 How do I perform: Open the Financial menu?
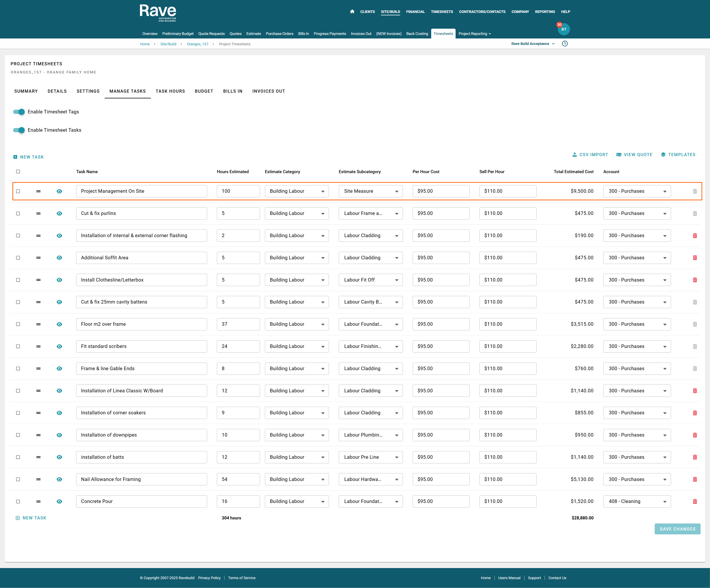click(415, 11)
